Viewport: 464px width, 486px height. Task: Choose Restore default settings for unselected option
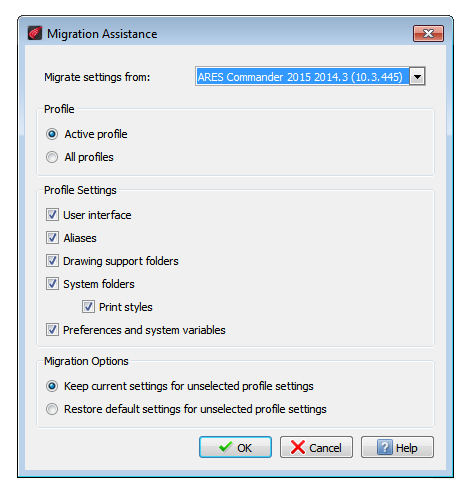52,409
